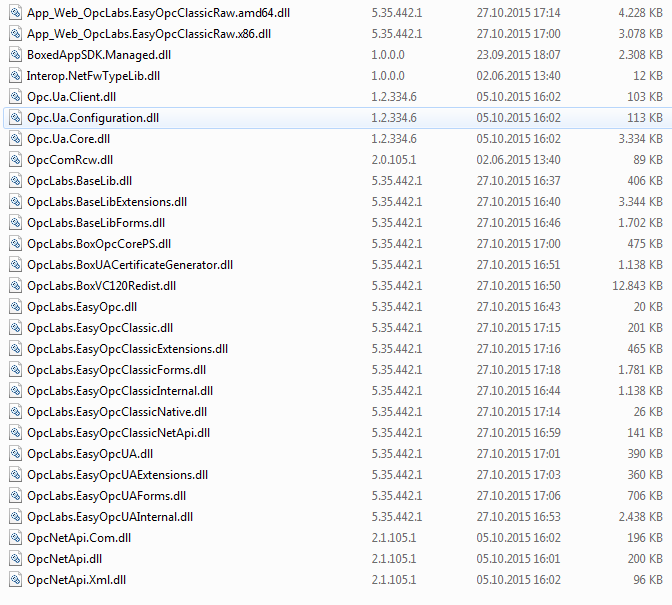Screen dimensions: 672x605
Task: Click the icon of Interop.NetFwTypeLib.dll
Action: tap(14, 75)
